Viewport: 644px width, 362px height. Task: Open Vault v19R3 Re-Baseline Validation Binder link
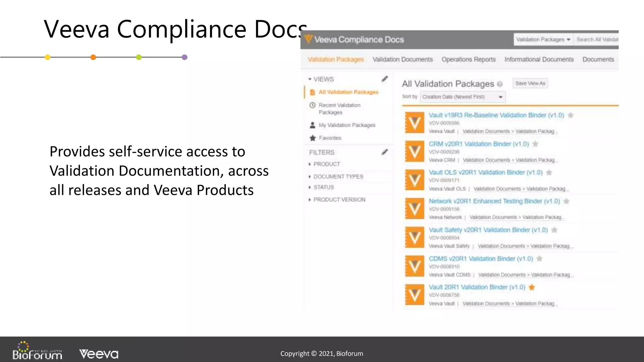coord(497,115)
